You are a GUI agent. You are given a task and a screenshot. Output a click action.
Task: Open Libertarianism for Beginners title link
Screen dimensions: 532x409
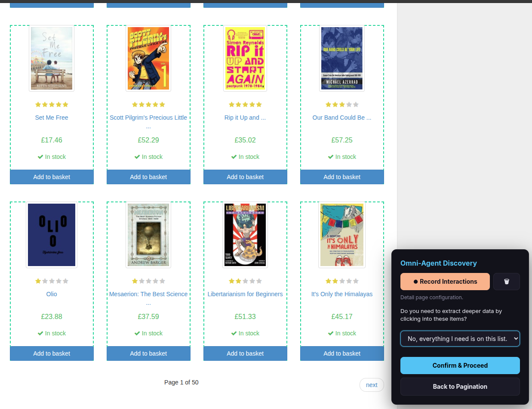(245, 294)
